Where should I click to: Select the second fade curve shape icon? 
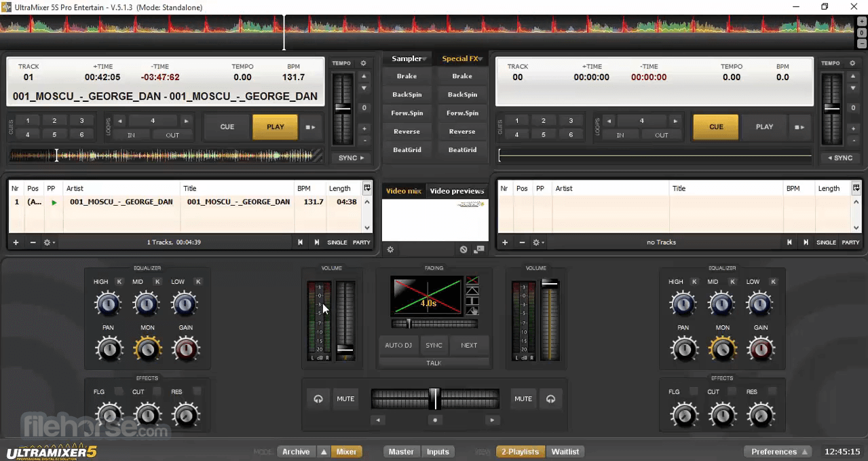point(472,291)
